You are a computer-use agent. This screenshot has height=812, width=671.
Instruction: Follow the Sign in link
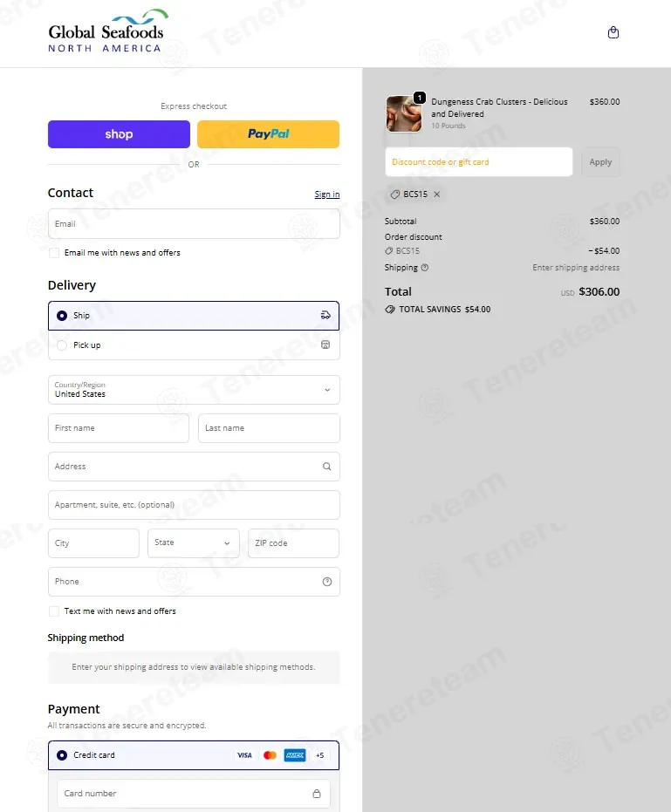point(327,194)
